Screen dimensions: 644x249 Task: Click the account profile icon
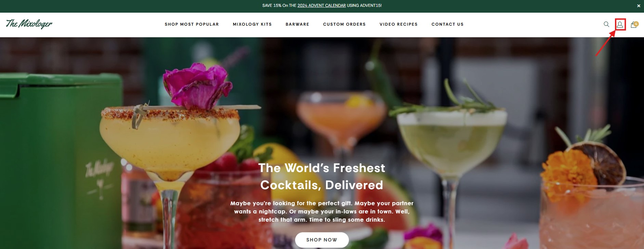pyautogui.click(x=620, y=25)
